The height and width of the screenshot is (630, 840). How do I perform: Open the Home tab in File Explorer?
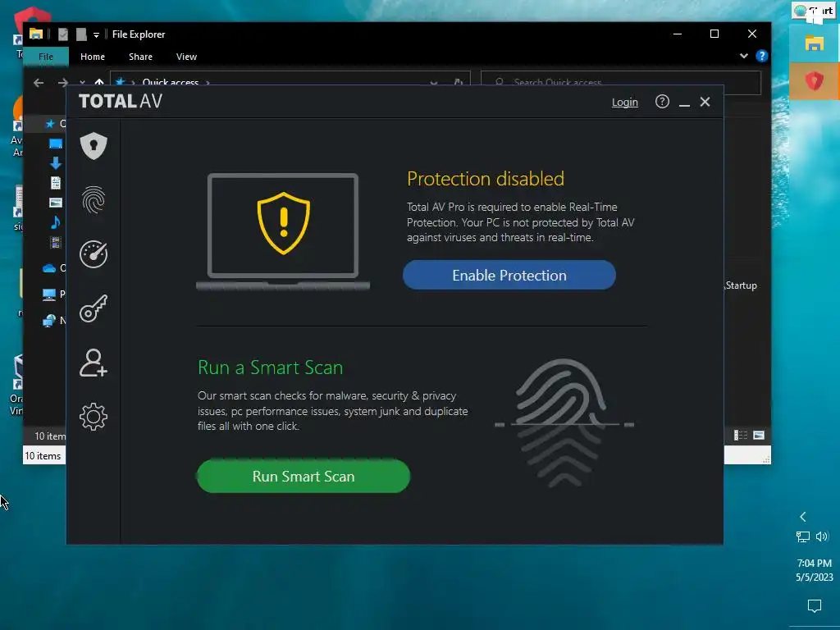[x=93, y=57]
